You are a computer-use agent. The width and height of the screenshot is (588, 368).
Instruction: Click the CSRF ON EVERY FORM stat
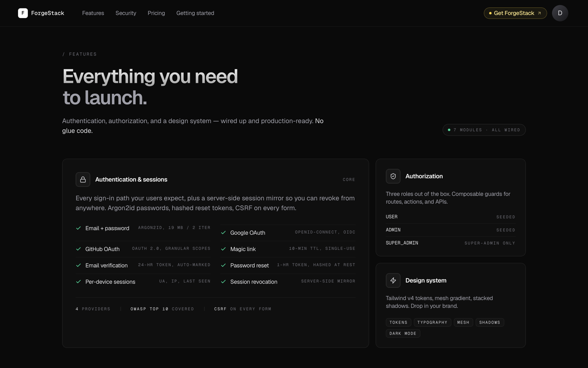[x=243, y=309]
